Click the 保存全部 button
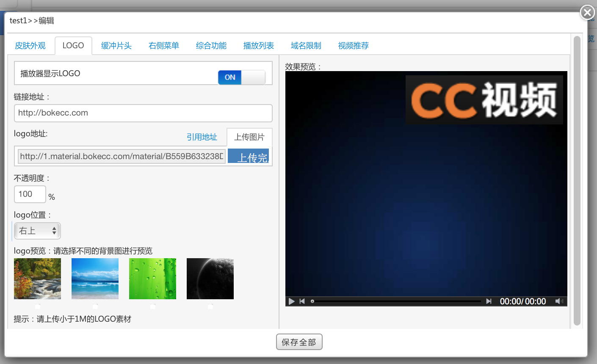Screen dimensions: 597x364 299,342
